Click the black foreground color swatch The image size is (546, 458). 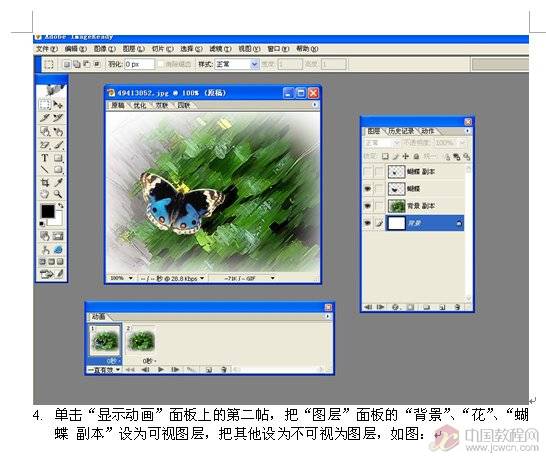pos(48,211)
